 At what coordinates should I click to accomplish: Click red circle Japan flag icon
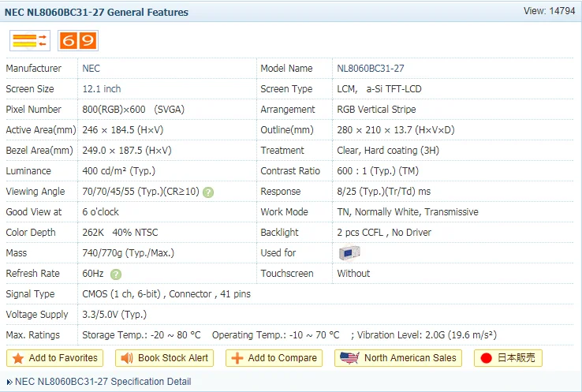(x=486, y=358)
